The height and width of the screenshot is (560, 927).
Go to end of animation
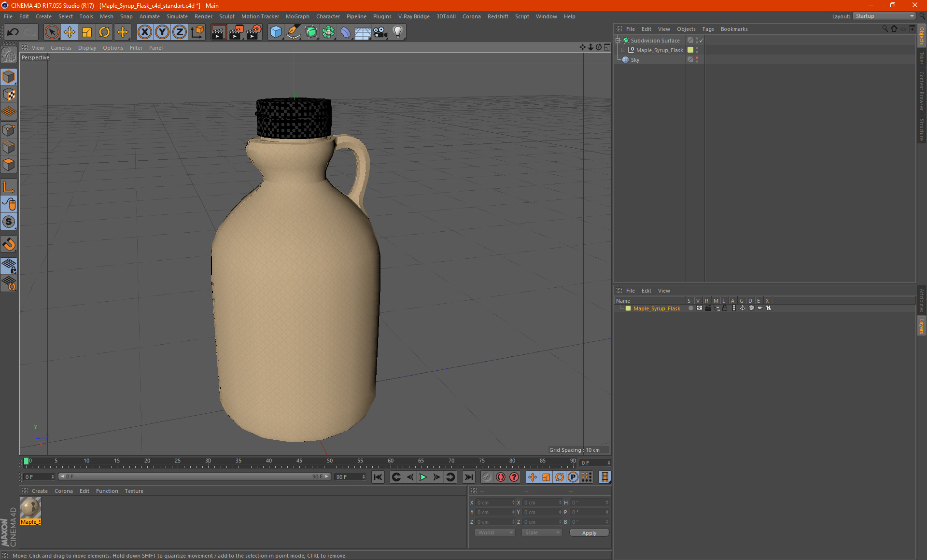coord(468,477)
